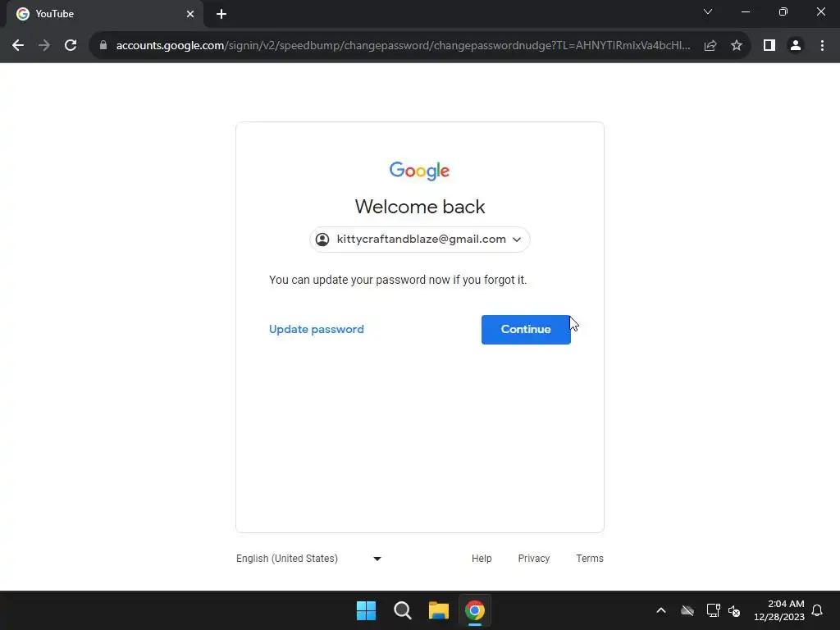
Task: Open a new browser tab
Action: (221, 14)
